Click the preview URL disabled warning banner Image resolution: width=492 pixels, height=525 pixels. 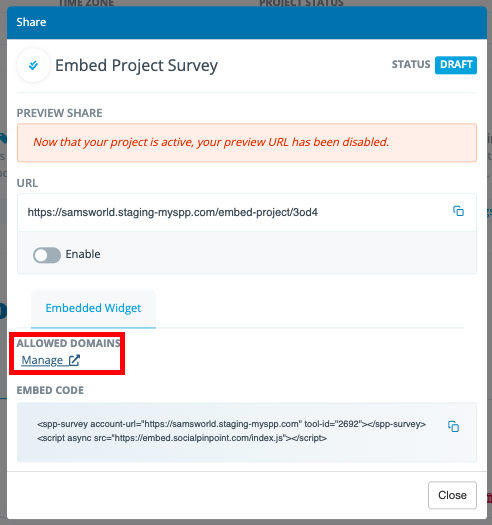point(247,143)
